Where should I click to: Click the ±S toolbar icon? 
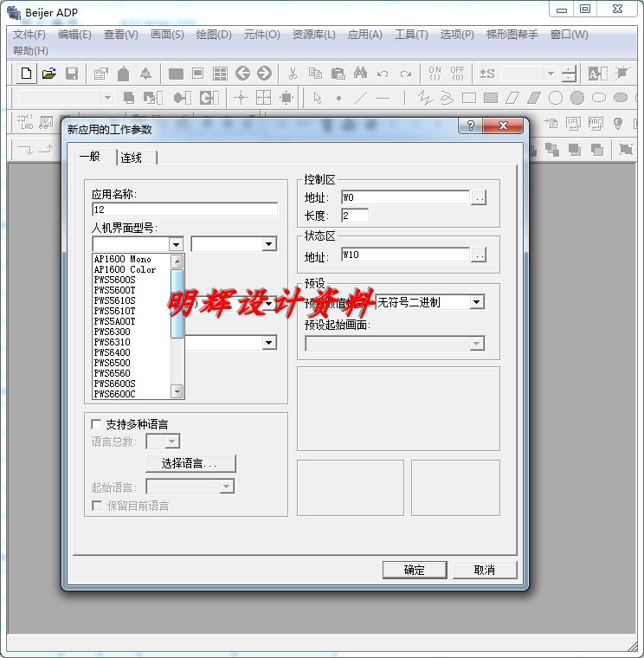tap(486, 74)
